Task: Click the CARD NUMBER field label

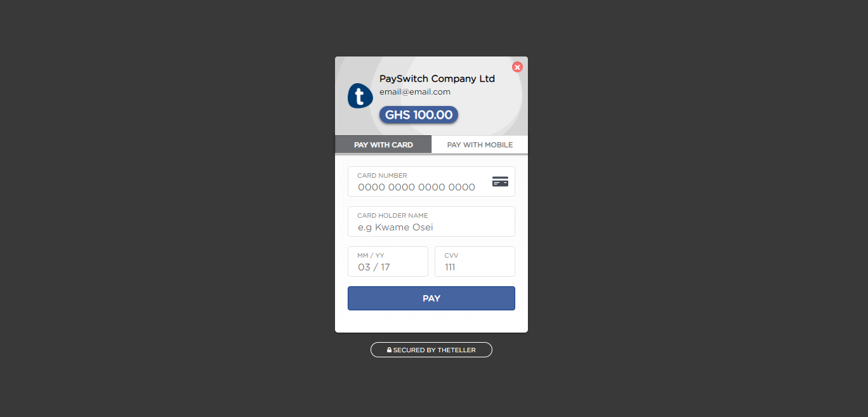Action: 382,175
